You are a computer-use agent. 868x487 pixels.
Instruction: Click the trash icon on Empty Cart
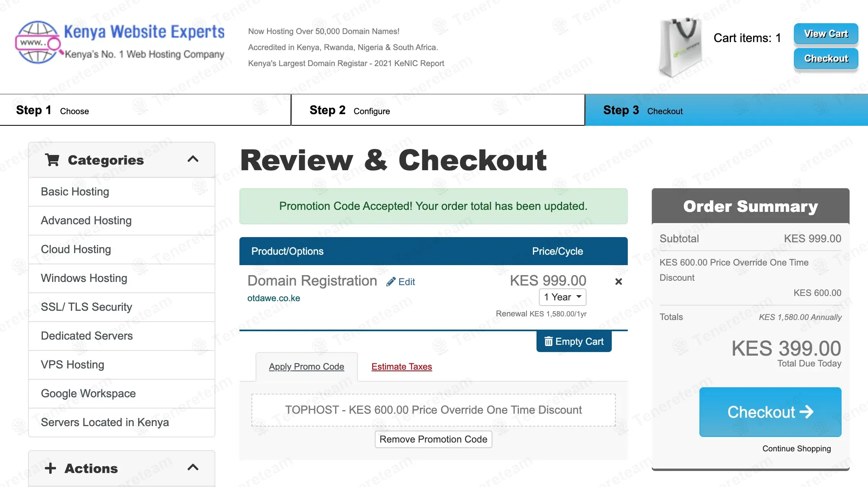pos(549,342)
